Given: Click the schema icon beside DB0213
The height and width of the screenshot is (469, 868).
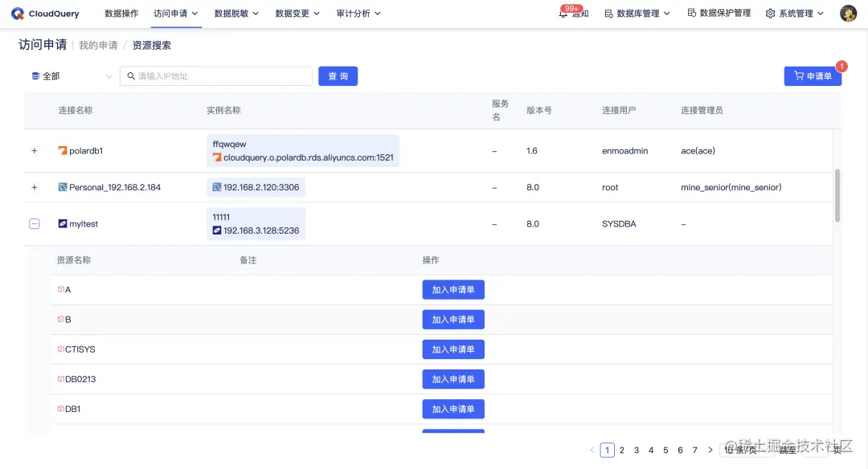Looking at the screenshot, I should (x=61, y=379).
